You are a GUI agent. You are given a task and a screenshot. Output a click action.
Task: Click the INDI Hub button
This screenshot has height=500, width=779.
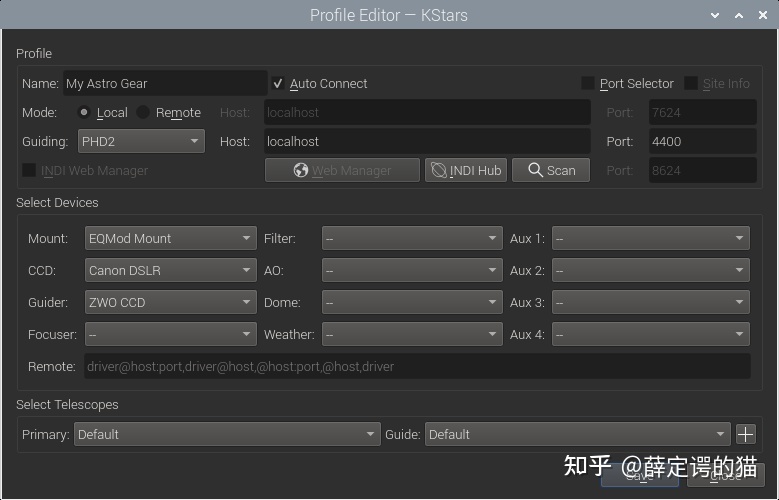[466, 170]
